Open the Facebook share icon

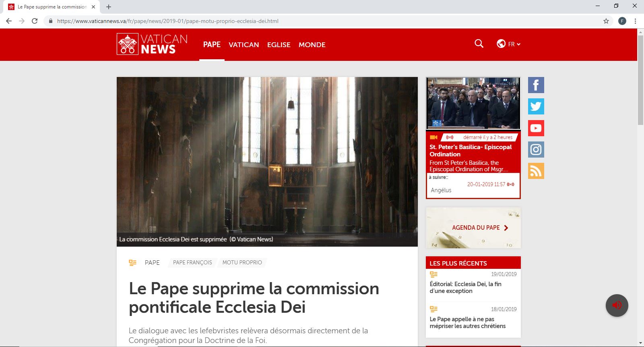[536, 85]
